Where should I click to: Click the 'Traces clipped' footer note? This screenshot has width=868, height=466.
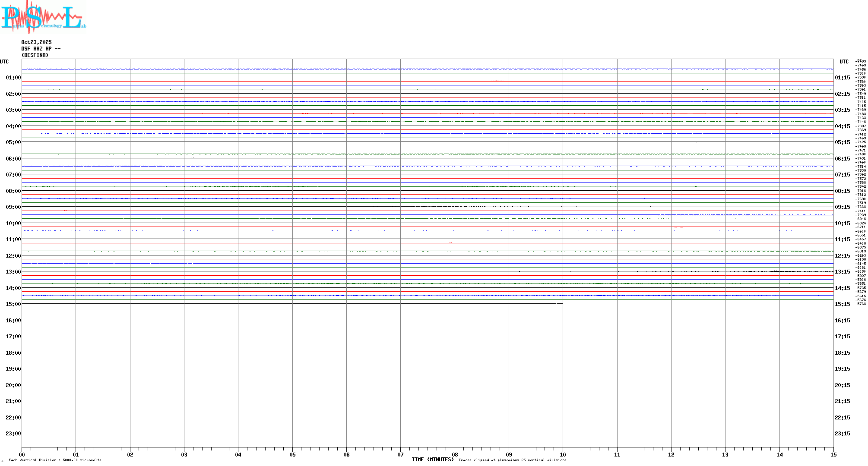click(512, 460)
